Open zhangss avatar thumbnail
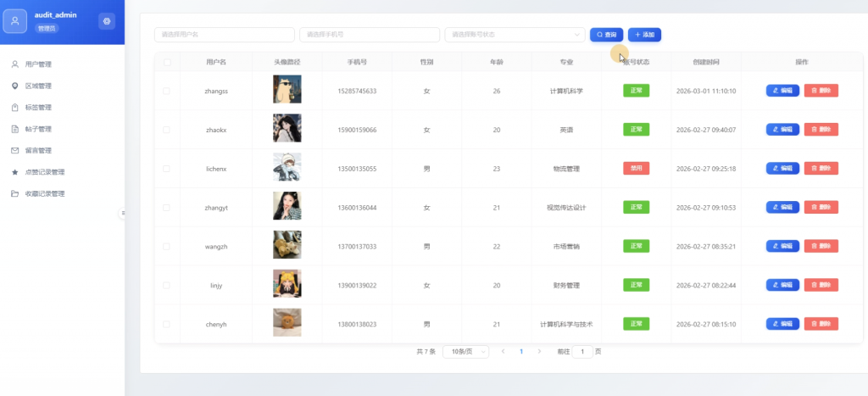This screenshot has width=868, height=396. coord(287,89)
